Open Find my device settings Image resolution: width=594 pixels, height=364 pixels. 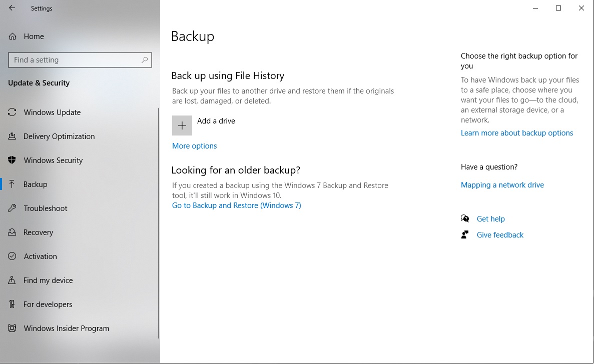[x=48, y=280]
